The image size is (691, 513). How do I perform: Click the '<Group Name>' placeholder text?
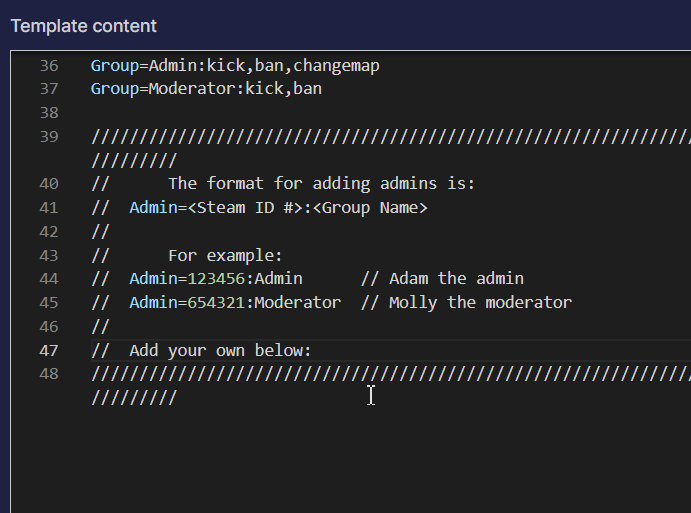pyautogui.click(x=370, y=208)
